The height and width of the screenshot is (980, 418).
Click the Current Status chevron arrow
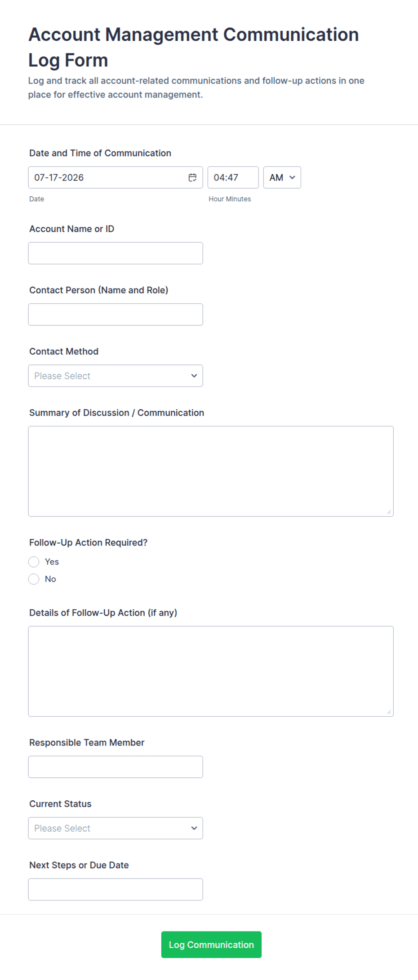pyautogui.click(x=194, y=828)
